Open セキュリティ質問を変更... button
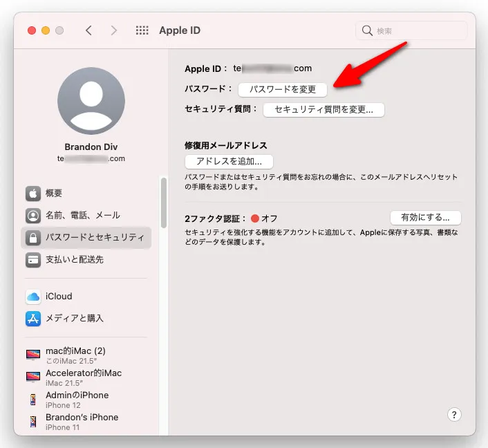Viewport: 488px width, 448px height. point(323,110)
